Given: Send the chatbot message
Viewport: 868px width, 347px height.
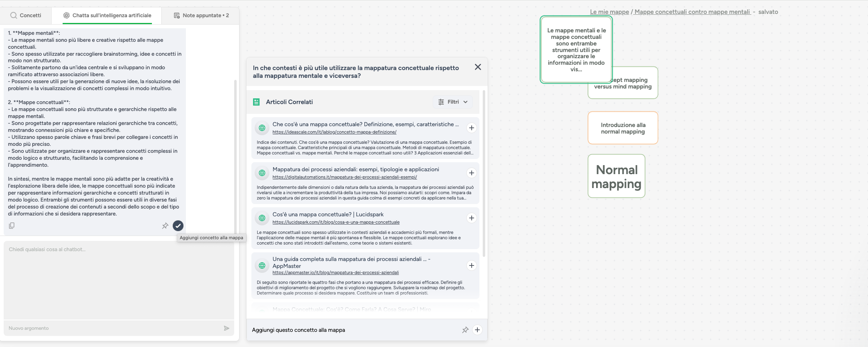Looking at the screenshot, I should click(x=226, y=328).
